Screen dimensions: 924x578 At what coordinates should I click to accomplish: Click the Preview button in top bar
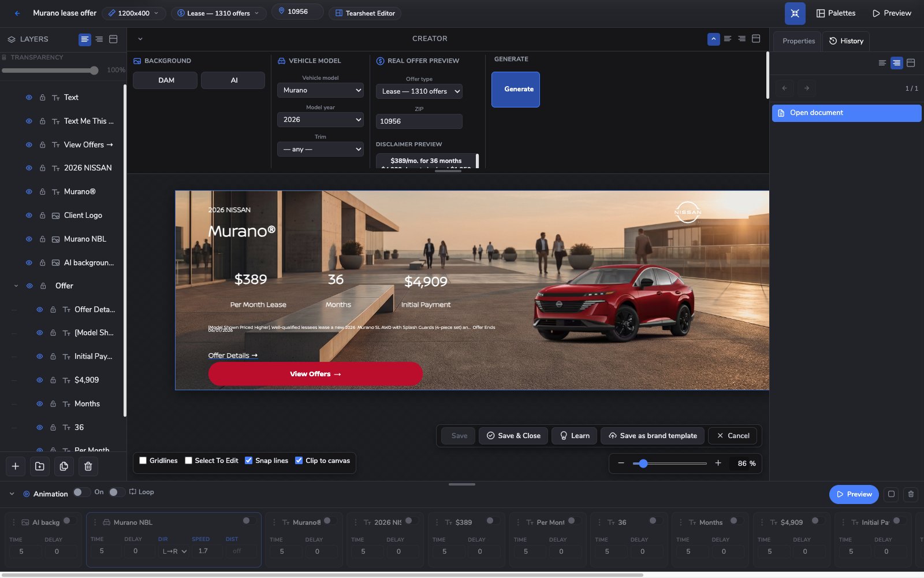pyautogui.click(x=892, y=13)
